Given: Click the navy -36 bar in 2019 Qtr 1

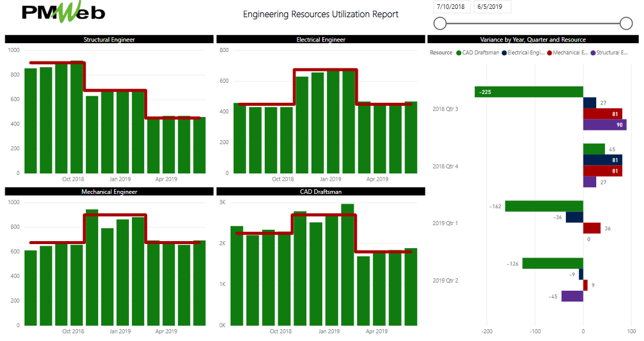Looking at the screenshot, I should [x=575, y=217].
